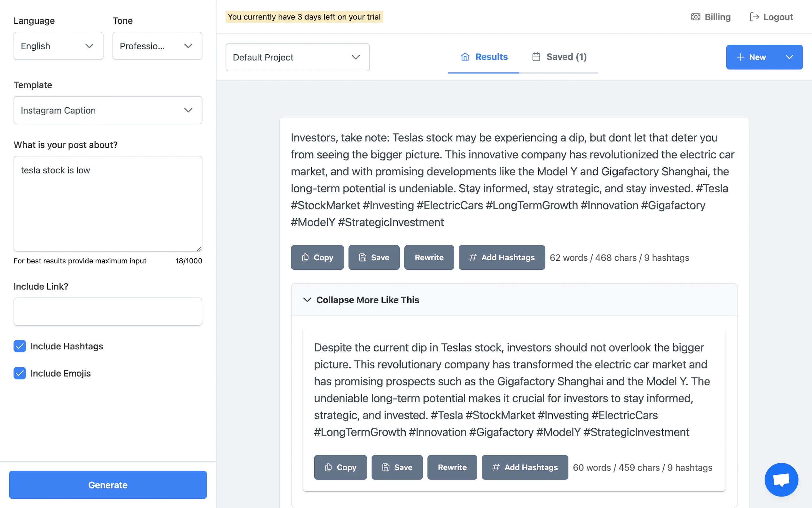Click the Save disk icon on first caption

(363, 258)
